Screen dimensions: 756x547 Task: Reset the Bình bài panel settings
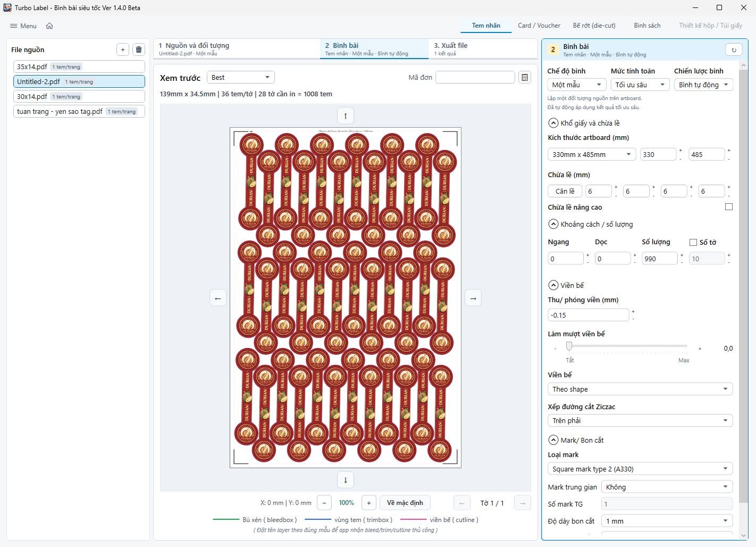734,50
